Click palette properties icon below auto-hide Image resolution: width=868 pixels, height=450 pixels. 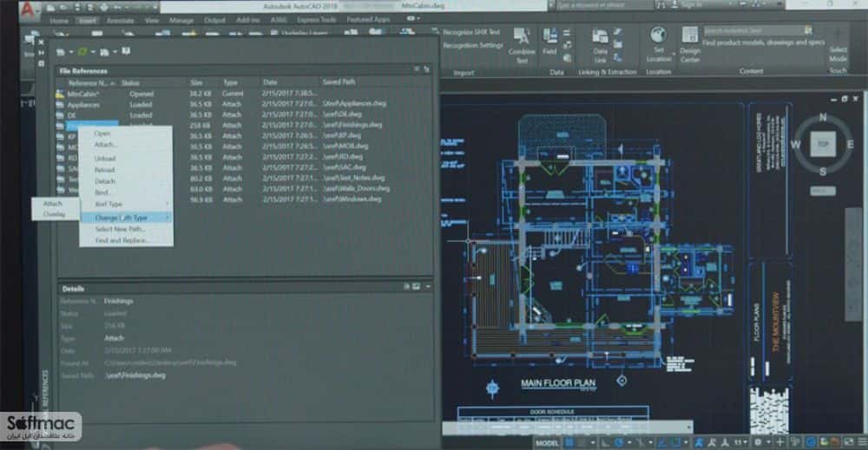tap(41, 63)
